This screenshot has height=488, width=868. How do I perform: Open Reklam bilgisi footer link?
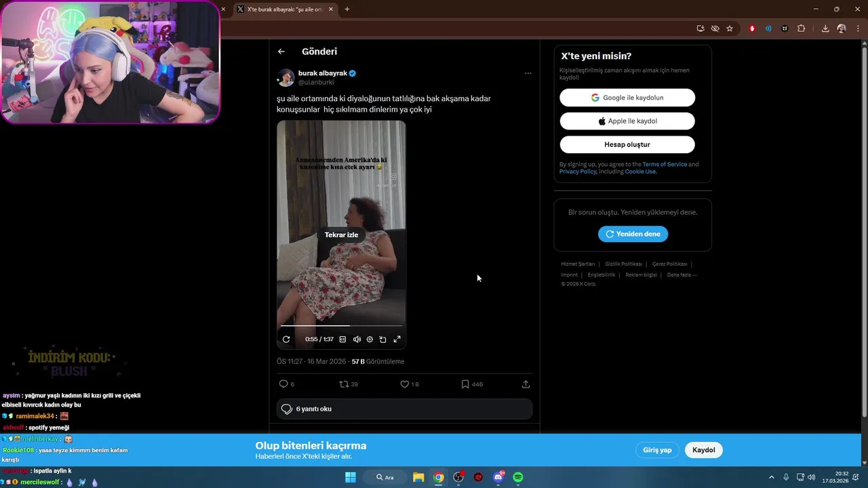[641, 274]
